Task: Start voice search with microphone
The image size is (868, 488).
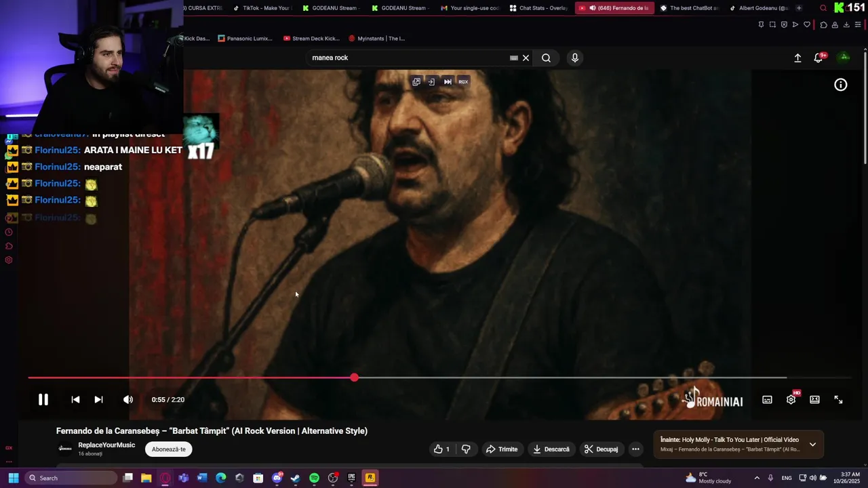Action: pyautogui.click(x=575, y=58)
